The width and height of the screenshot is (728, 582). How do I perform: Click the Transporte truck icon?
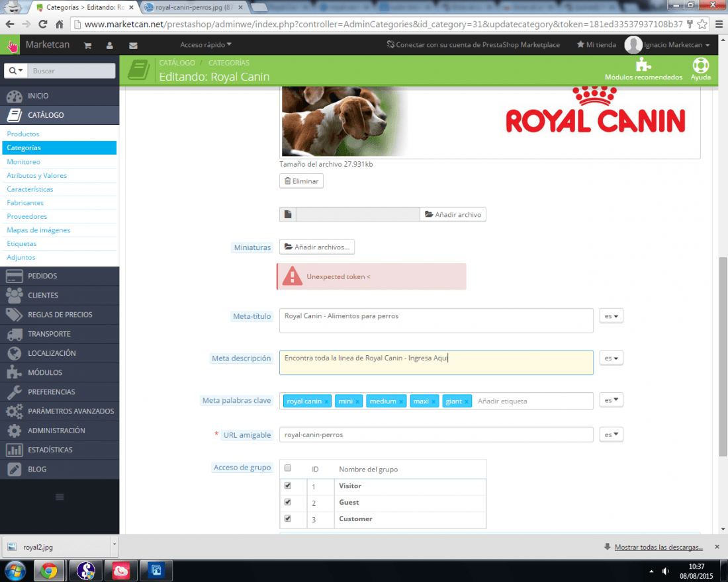coord(15,334)
